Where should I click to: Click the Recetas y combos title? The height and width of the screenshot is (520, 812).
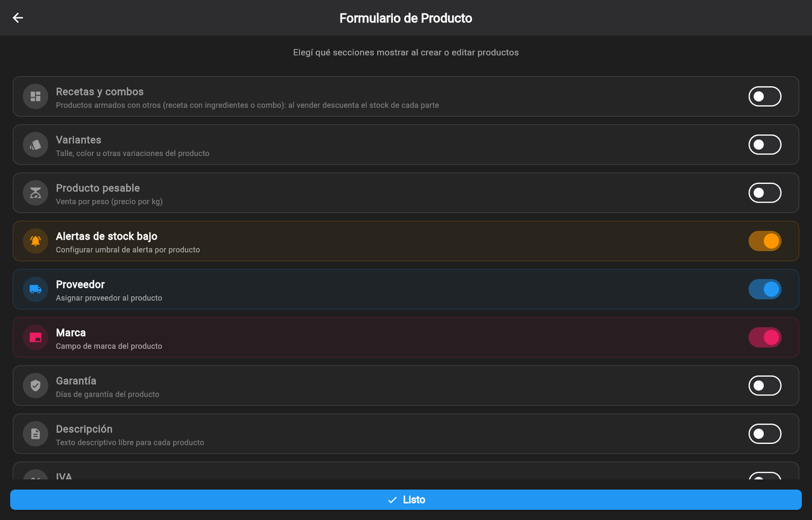[x=100, y=92]
